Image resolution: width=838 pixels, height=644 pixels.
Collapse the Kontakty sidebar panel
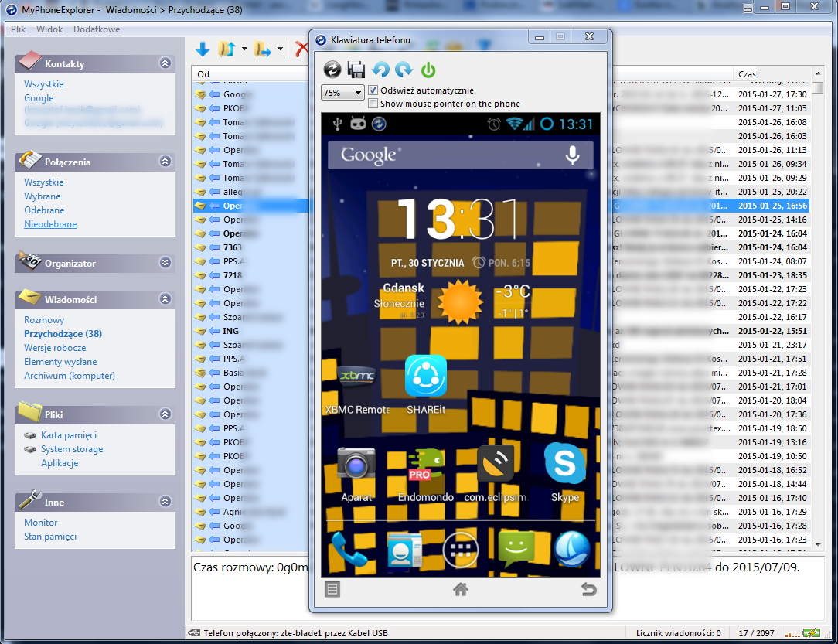[x=165, y=63]
